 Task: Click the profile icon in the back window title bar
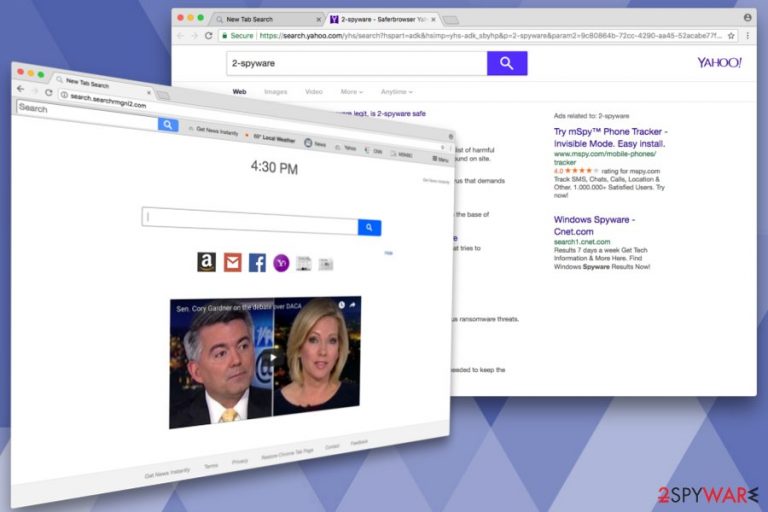pos(747,18)
